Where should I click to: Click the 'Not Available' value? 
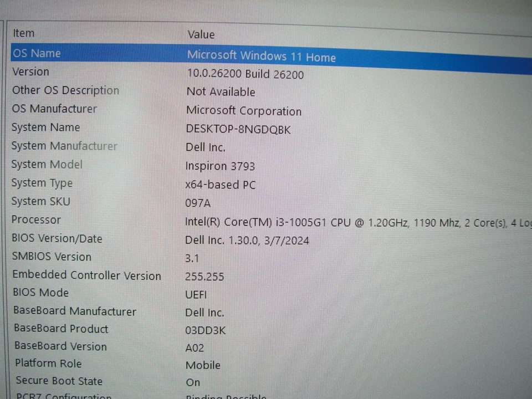tap(221, 91)
